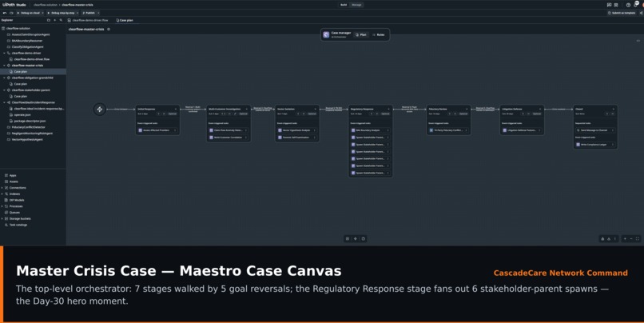Screen dimensions: 644x323
Task: Click the collapse panel icon at canvas top right
Action: point(638,41)
